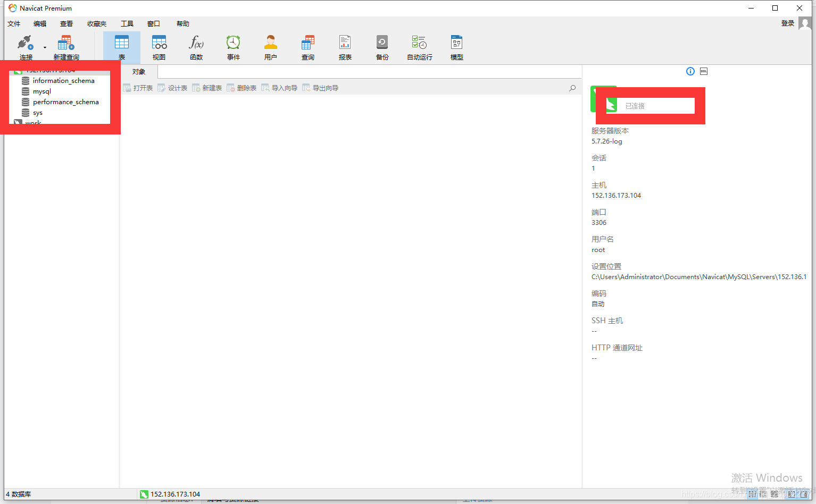Open the 视图 views section
The height and width of the screenshot is (504, 816).
pos(159,47)
